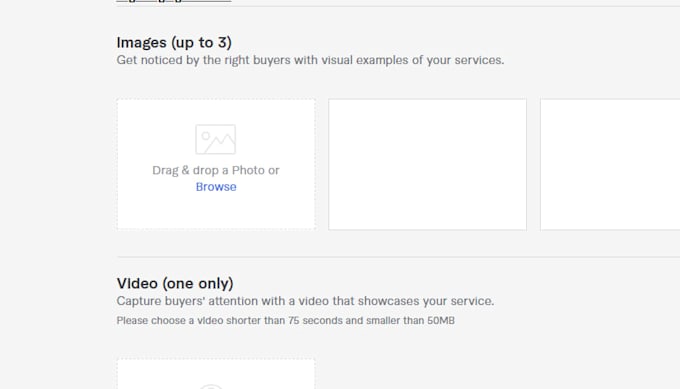Viewport: 680px width, 389px height.
Task: Click the divider line above Video section
Action: point(398,257)
